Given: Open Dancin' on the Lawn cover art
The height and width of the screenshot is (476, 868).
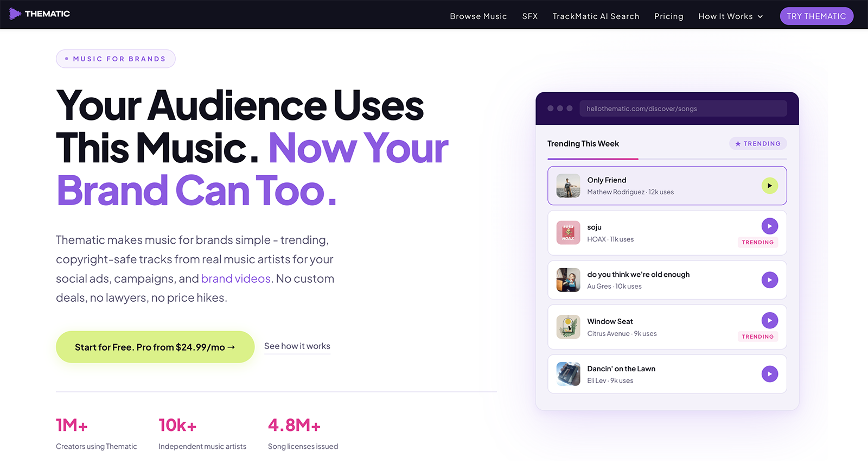Looking at the screenshot, I should point(568,374).
